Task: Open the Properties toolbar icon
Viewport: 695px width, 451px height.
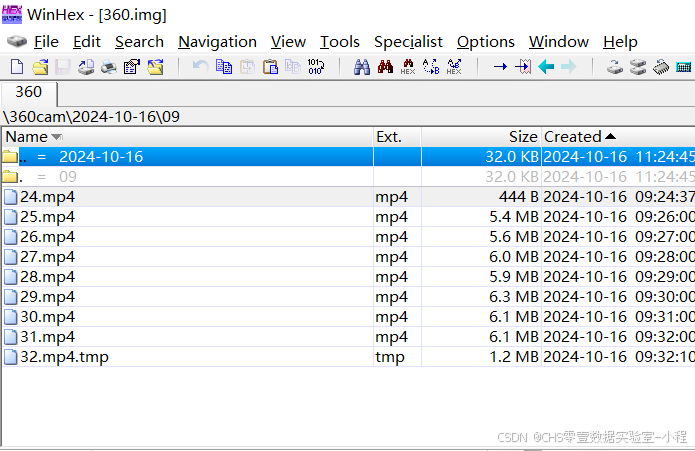Action: 132,67
